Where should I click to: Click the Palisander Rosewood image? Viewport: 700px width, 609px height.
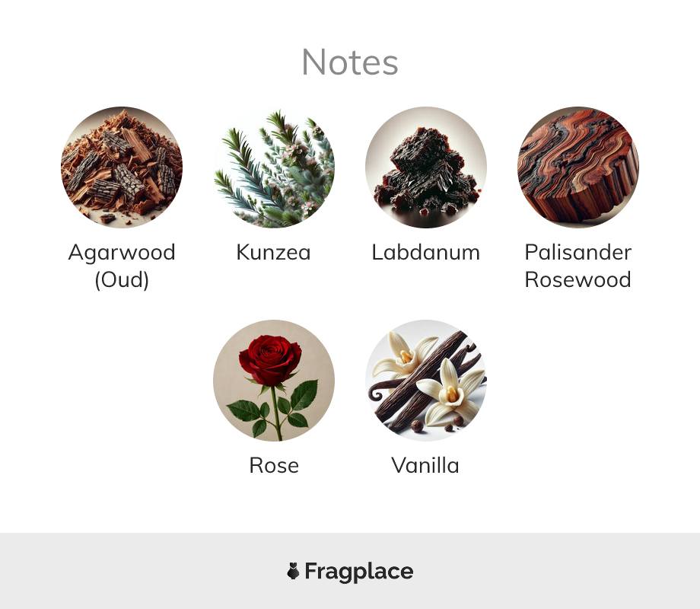[578, 167]
